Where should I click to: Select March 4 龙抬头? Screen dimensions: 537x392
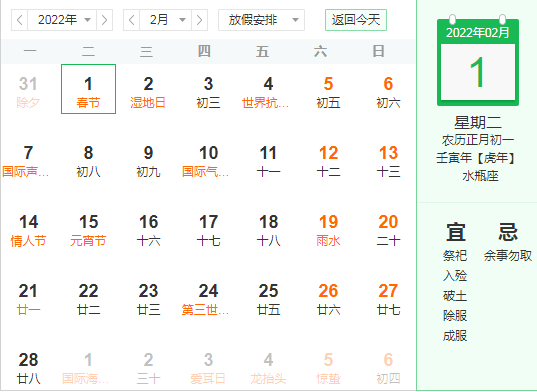268,368
